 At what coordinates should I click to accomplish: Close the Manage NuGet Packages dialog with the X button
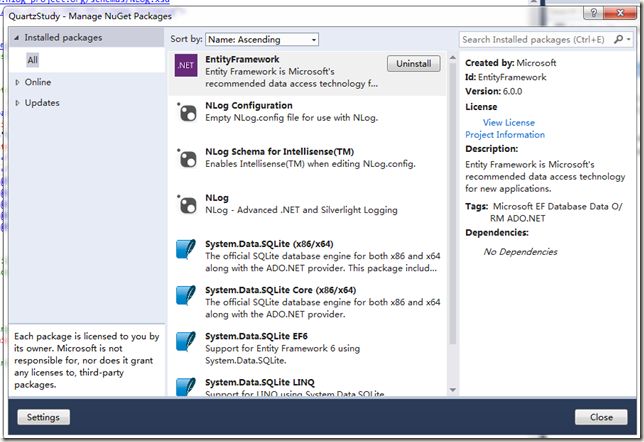pos(620,13)
